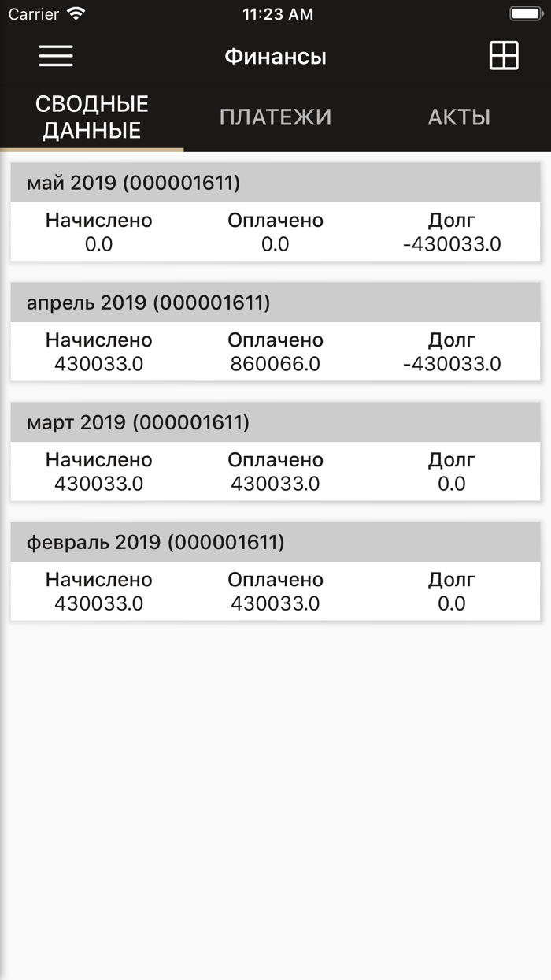Open the АКТЫ tab
The height and width of the screenshot is (980, 551).
click(459, 117)
